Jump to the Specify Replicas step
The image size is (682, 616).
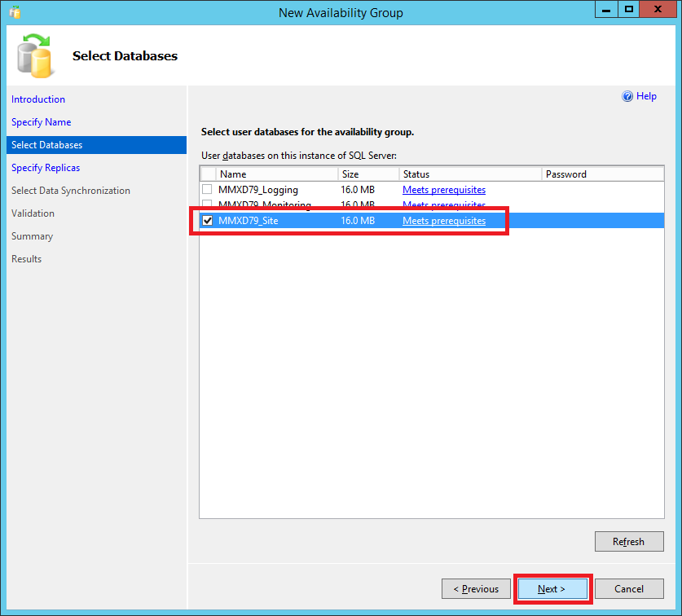pos(46,168)
